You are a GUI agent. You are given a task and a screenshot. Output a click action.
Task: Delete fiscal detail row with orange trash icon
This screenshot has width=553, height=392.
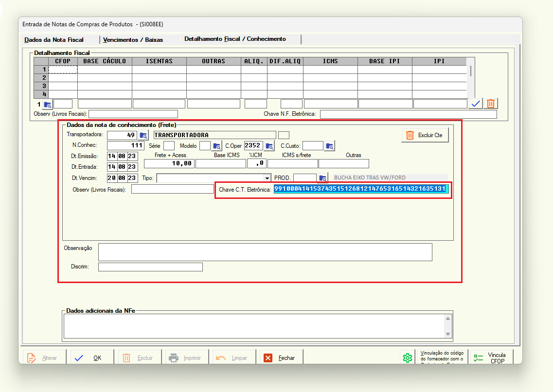[491, 104]
